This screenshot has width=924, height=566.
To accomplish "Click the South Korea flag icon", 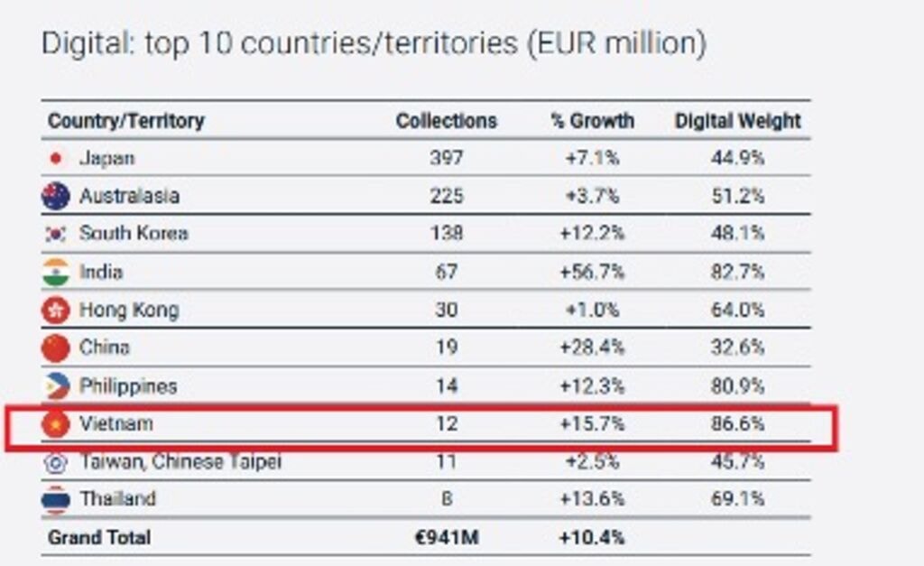I will [56, 234].
